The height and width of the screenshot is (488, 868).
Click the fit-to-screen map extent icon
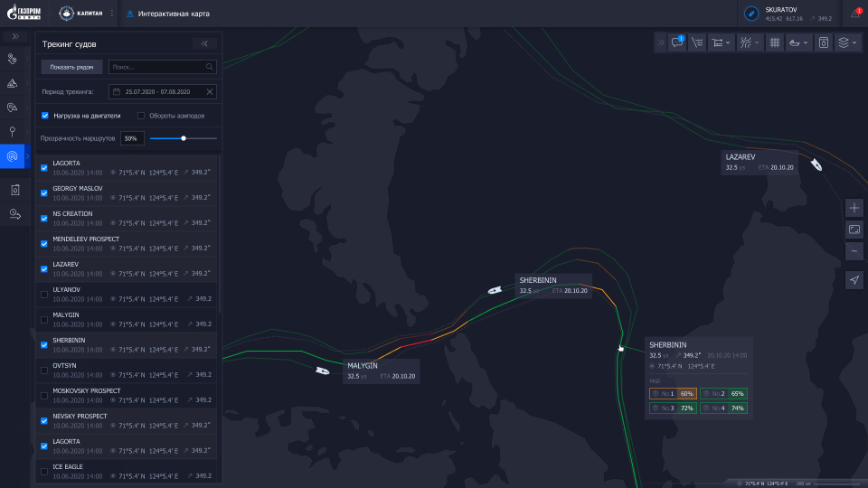point(854,230)
